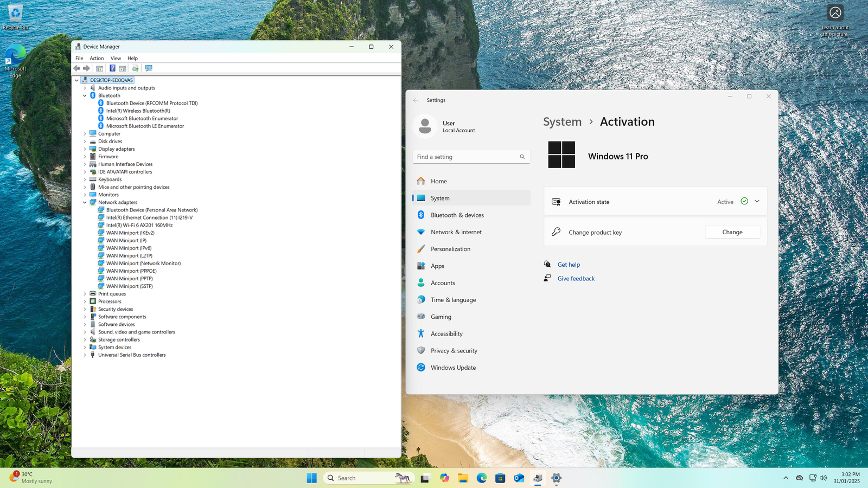Open Personalization in Settings sidebar
The image size is (868, 488).
[471, 249]
